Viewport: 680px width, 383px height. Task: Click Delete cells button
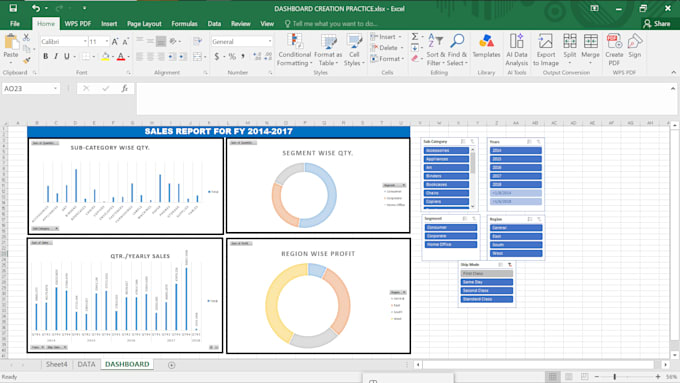[x=387, y=48]
